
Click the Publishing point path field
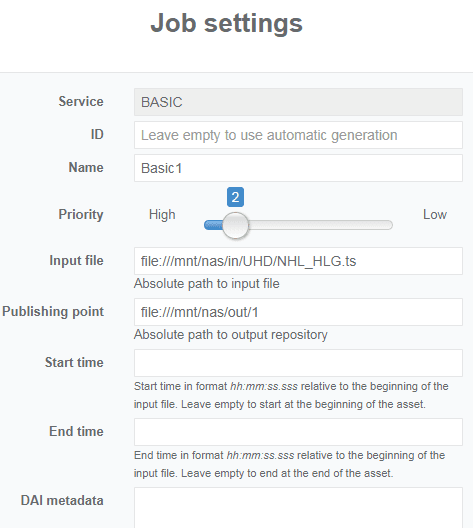tap(298, 312)
